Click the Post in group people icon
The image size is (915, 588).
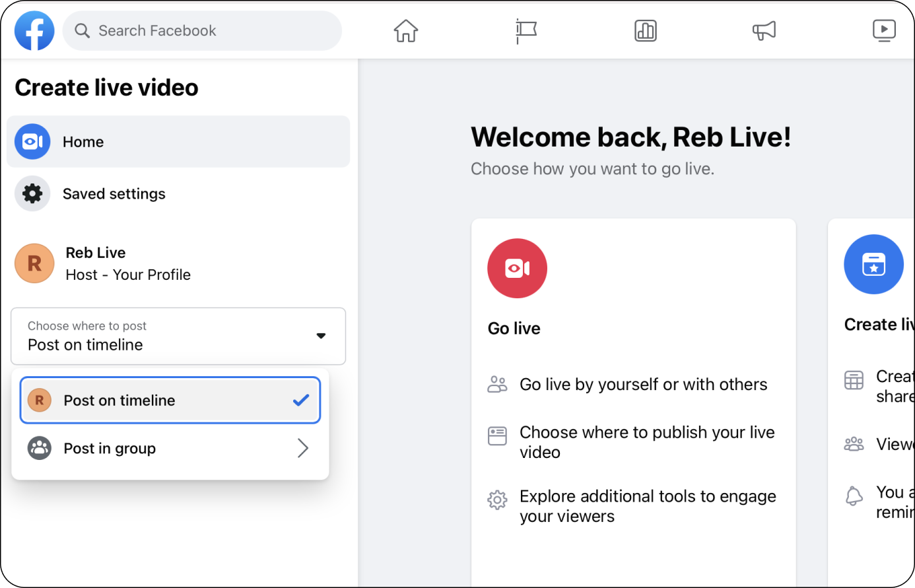(40, 448)
